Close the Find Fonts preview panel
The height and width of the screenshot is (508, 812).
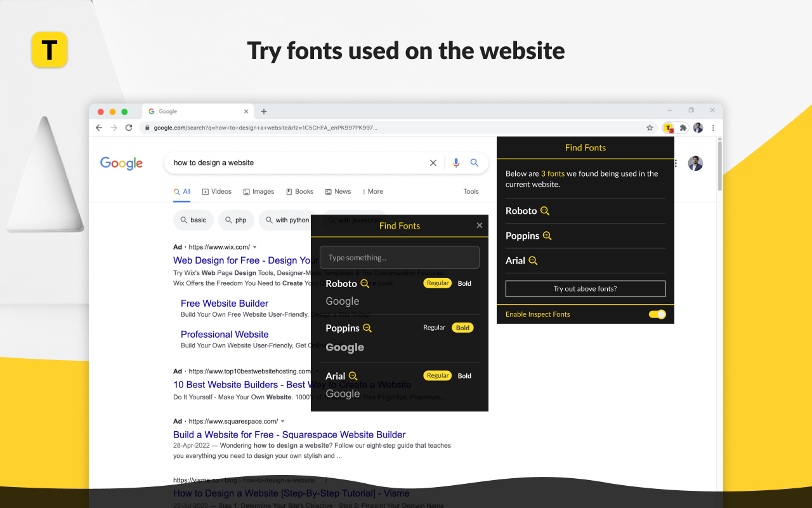pyautogui.click(x=480, y=225)
